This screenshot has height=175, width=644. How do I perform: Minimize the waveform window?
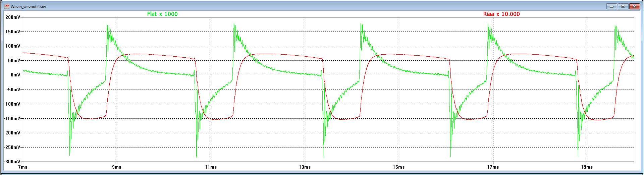[x=612, y=6]
